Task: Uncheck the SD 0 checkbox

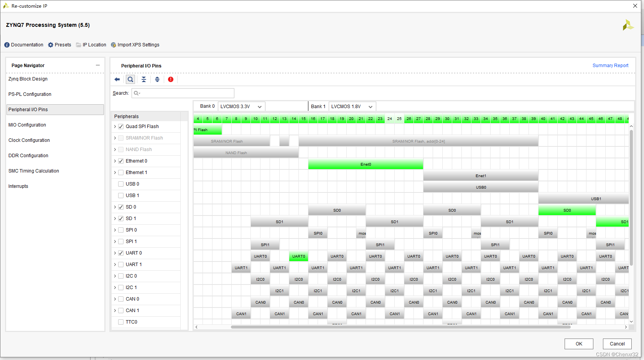Action: tap(121, 207)
